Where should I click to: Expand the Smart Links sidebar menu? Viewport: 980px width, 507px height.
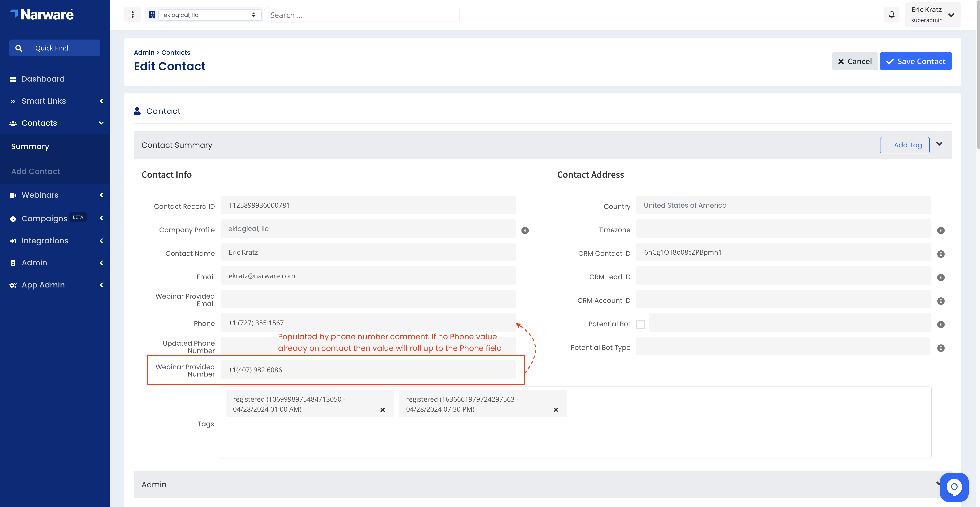point(101,101)
